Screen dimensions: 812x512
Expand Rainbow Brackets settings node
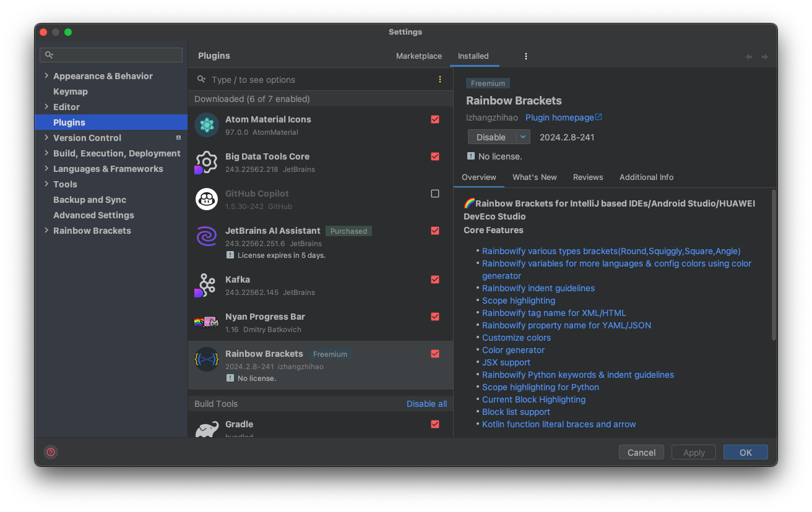pyautogui.click(x=46, y=231)
